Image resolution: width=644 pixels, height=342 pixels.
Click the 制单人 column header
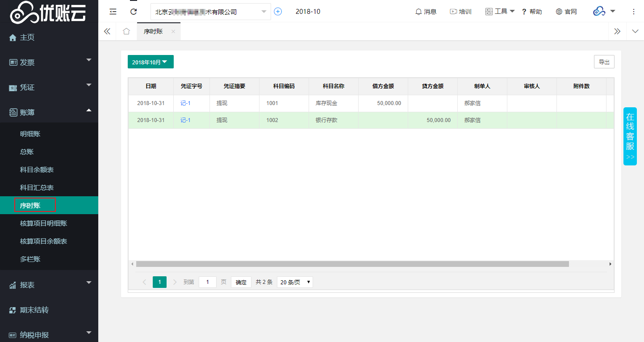(482, 86)
